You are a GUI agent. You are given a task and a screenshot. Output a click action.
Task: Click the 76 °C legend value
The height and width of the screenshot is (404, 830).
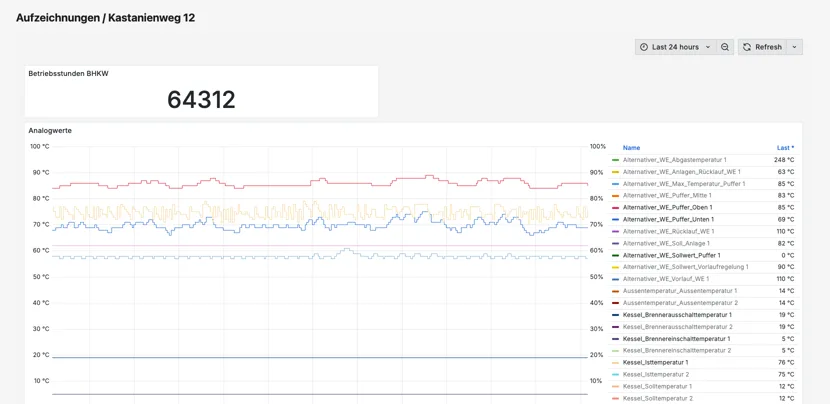tap(786, 362)
